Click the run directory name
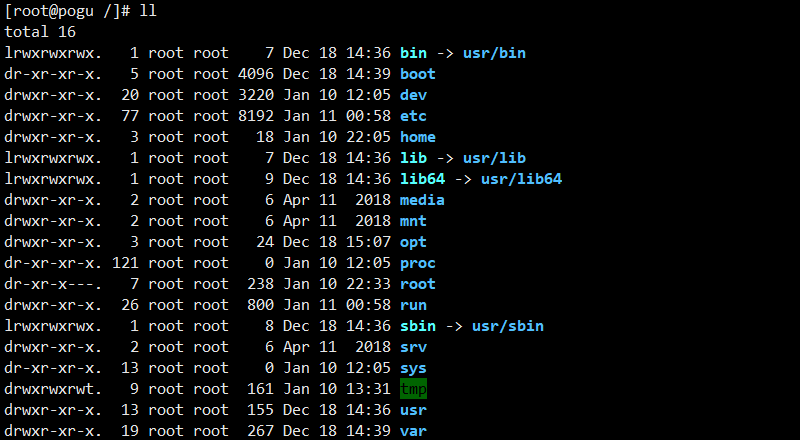The image size is (800, 440). click(x=413, y=305)
